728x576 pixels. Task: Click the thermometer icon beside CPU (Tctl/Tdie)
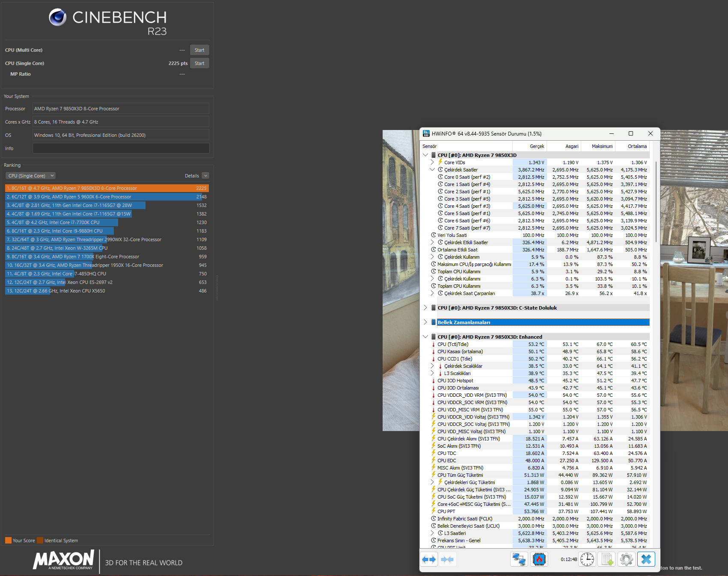(434, 344)
